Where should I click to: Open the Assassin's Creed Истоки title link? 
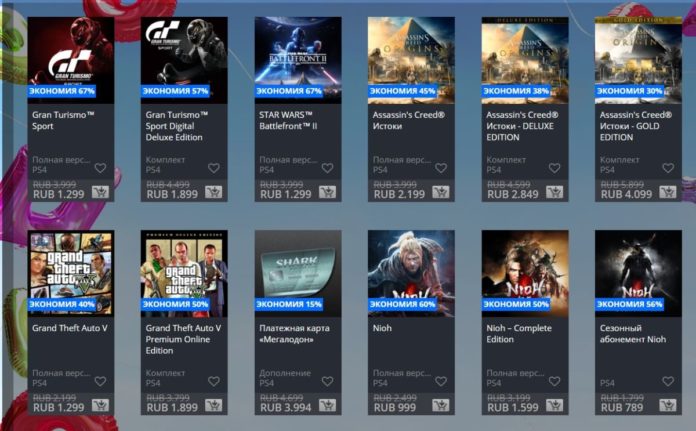coord(408,120)
